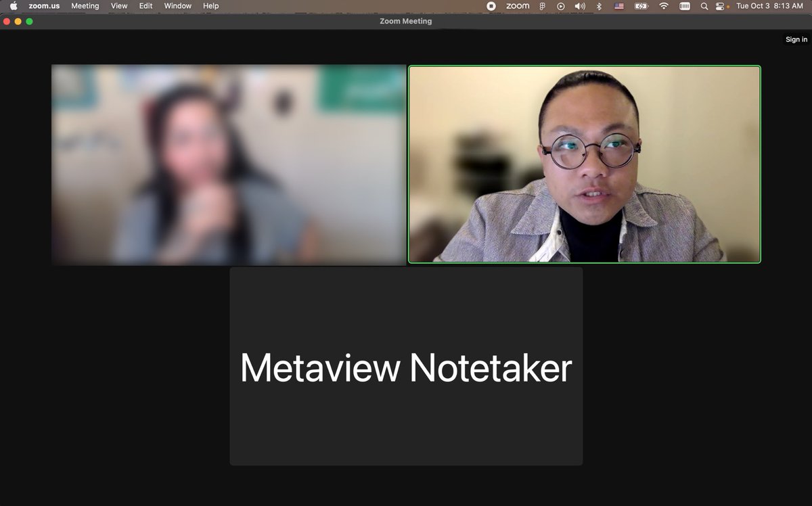Viewport: 812px width, 506px height.
Task: Open the US flag input source menu
Action: click(x=618, y=5)
